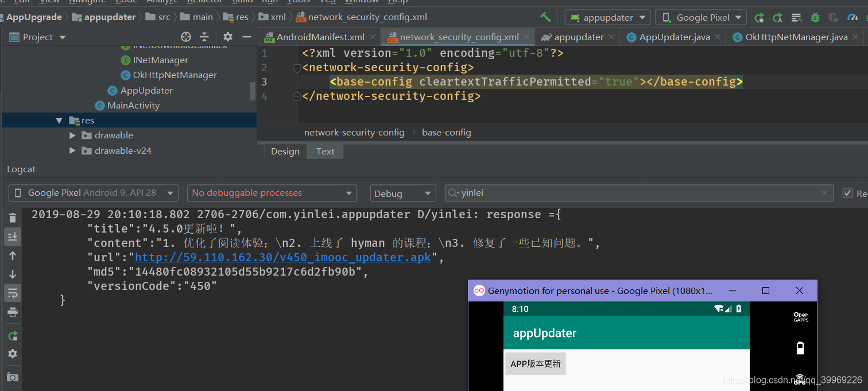868x391 pixels.
Task: Clear the logcat with the trash icon
Action: tap(13, 218)
